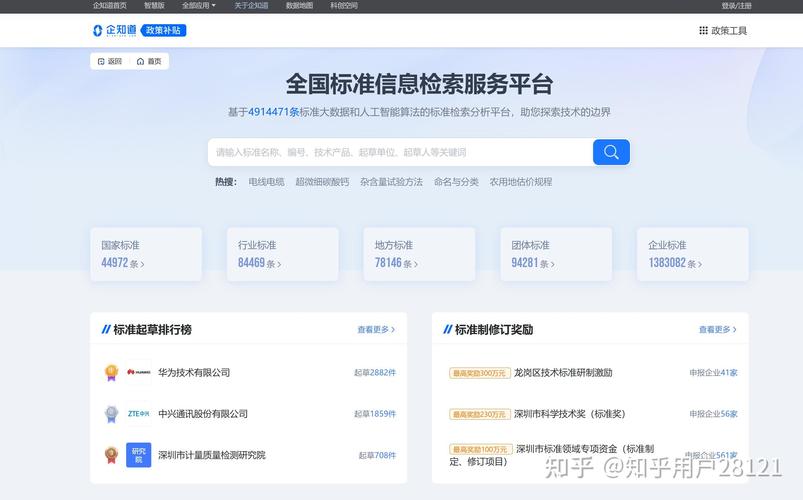Open the 企业标准 1383082条 card
Image resolution: width=803 pixels, height=500 pixels.
point(693,254)
